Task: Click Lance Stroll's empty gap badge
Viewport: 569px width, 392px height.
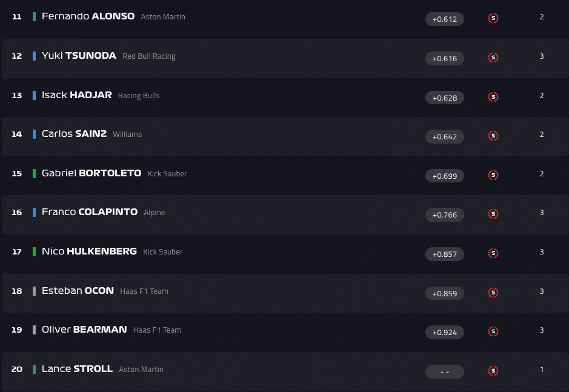Action: coord(445,371)
